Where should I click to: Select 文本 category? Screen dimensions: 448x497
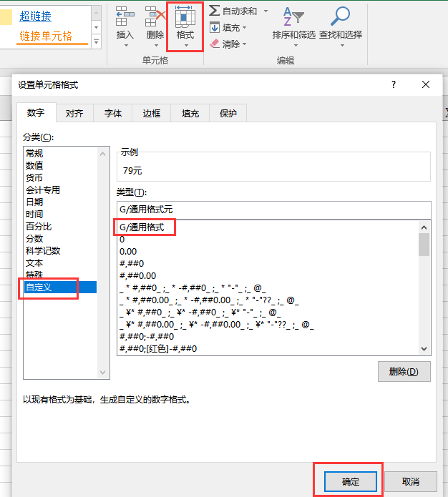point(60,262)
